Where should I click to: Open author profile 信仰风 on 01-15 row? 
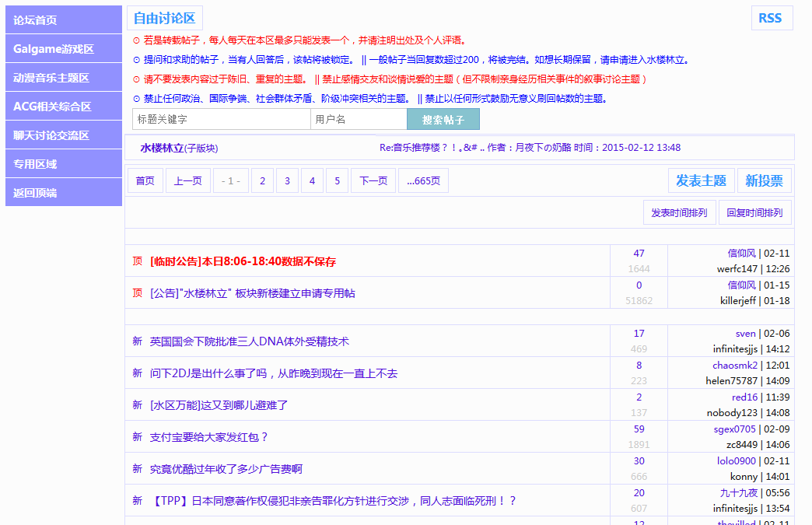(741, 285)
